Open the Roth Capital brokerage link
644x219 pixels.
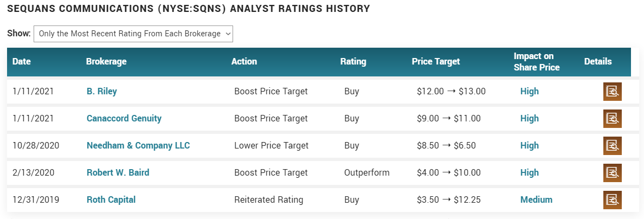pos(111,199)
